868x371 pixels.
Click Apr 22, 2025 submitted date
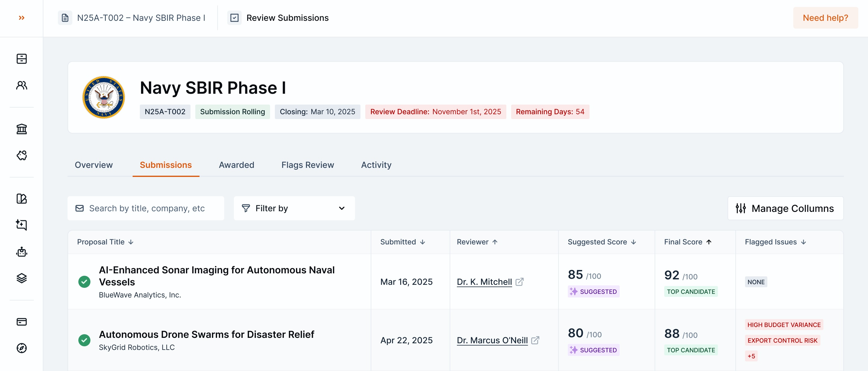(406, 340)
